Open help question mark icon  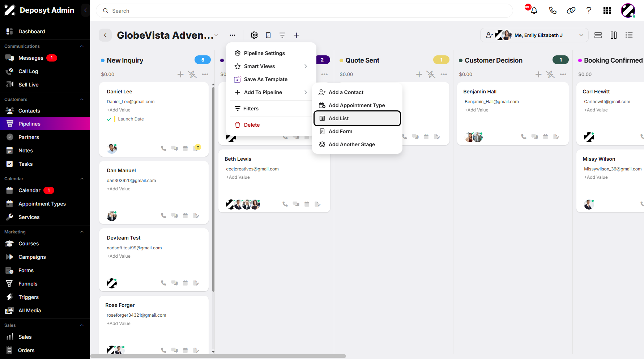click(589, 10)
